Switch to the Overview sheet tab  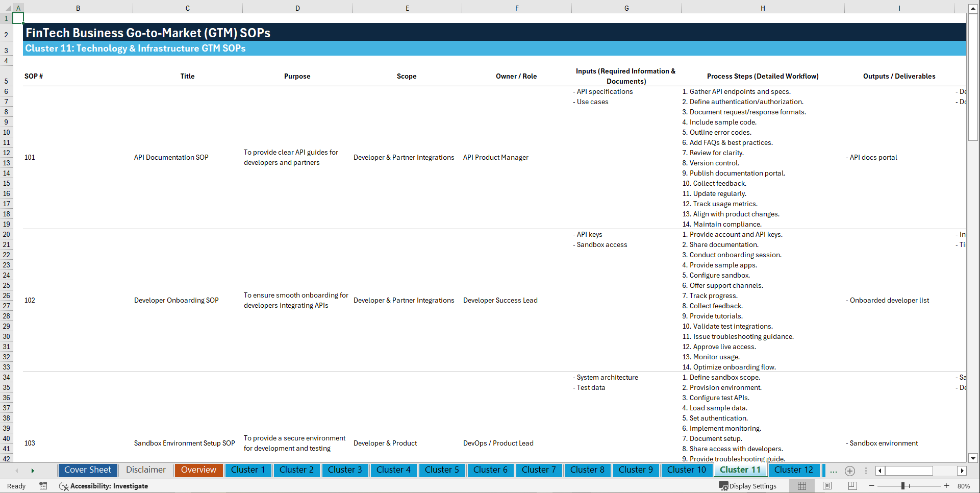click(198, 470)
